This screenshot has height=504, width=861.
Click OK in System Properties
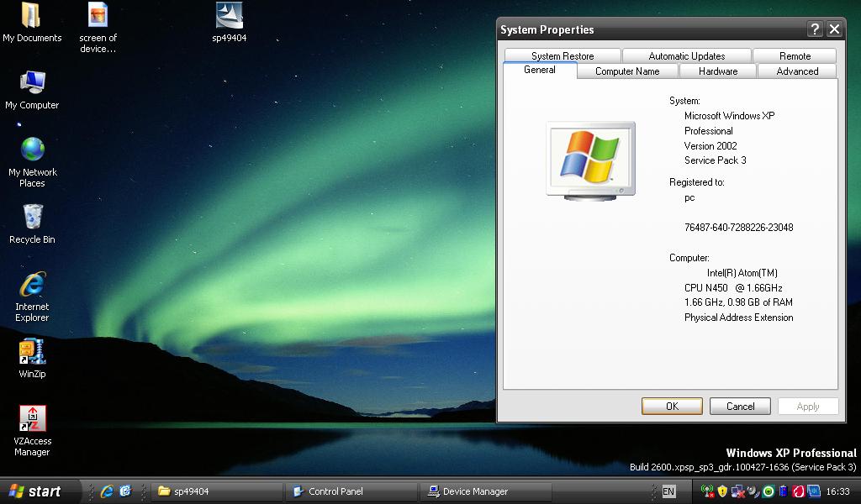click(x=672, y=407)
